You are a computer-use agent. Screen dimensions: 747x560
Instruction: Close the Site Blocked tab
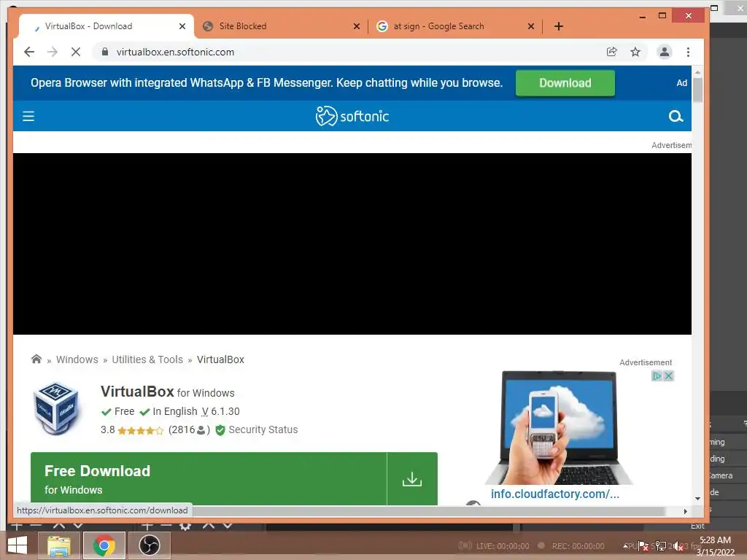pos(356,26)
